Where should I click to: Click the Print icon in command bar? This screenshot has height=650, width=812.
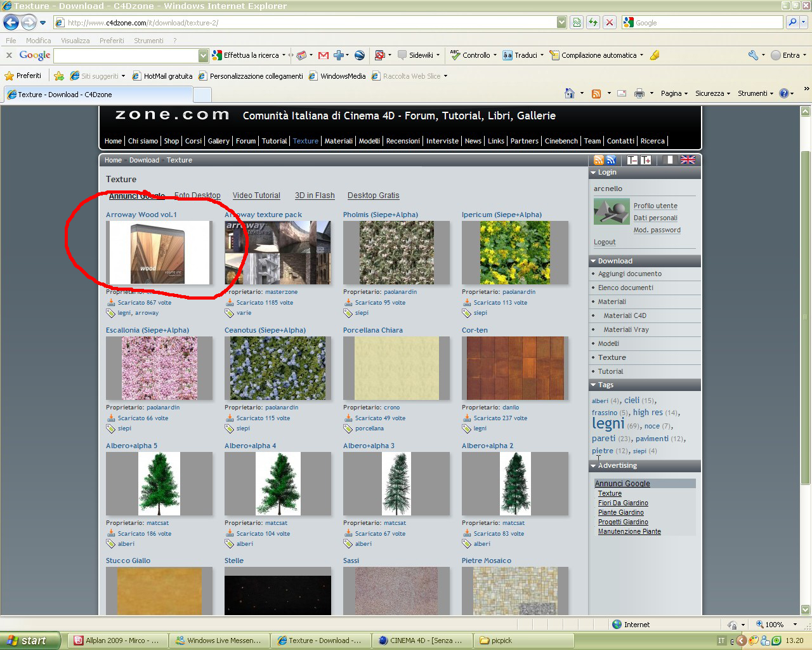(x=639, y=93)
